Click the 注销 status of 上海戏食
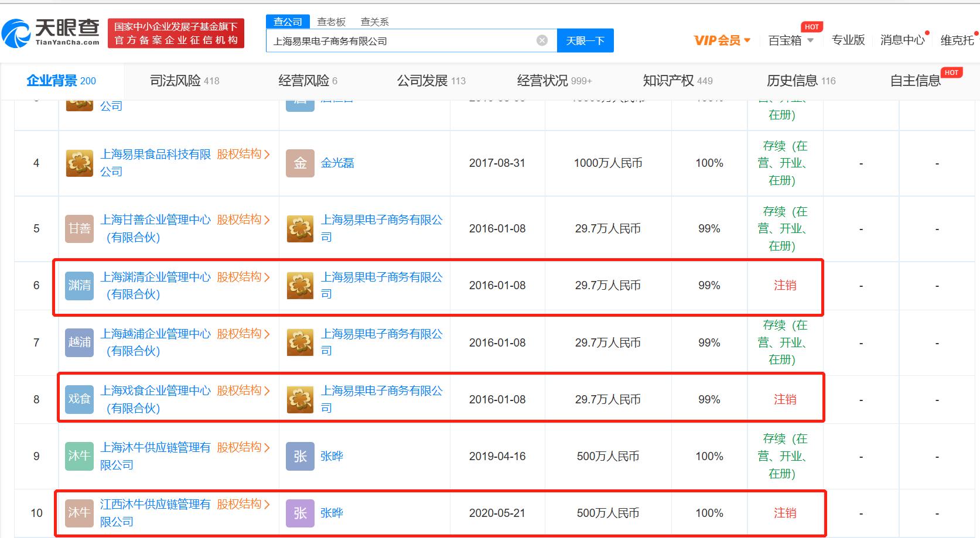 pos(785,399)
